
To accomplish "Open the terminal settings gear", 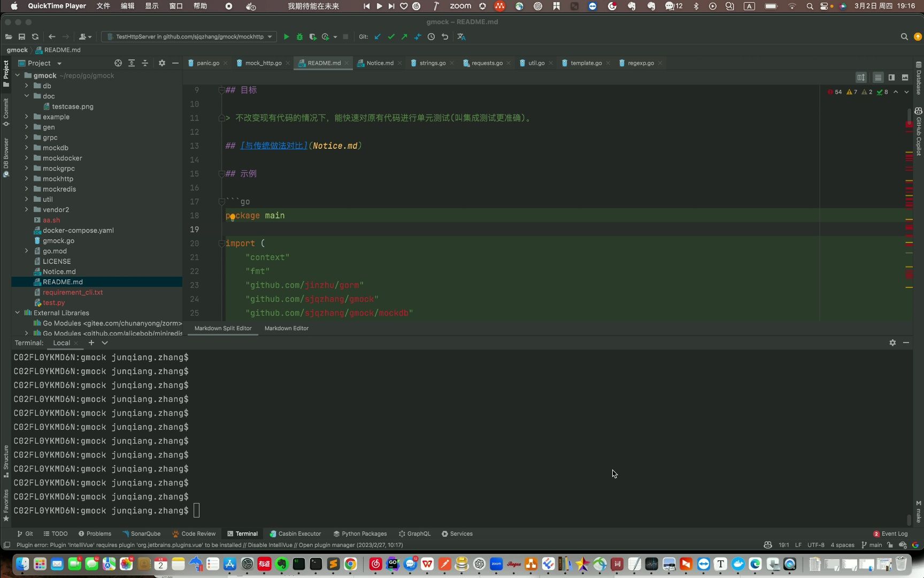I will 892,343.
